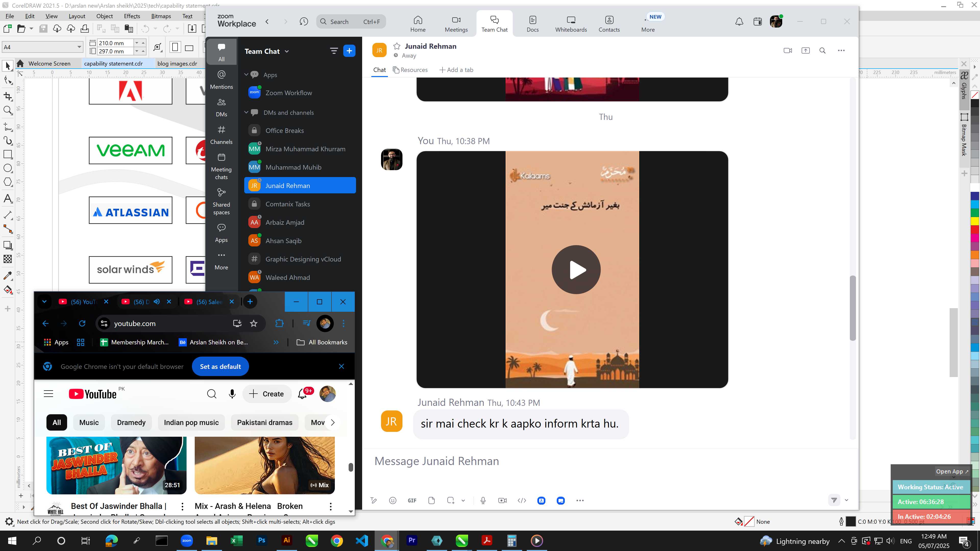Open Graphic Designing vCloud channel
Image resolution: width=980 pixels, height=551 pixels.
[x=300, y=259]
